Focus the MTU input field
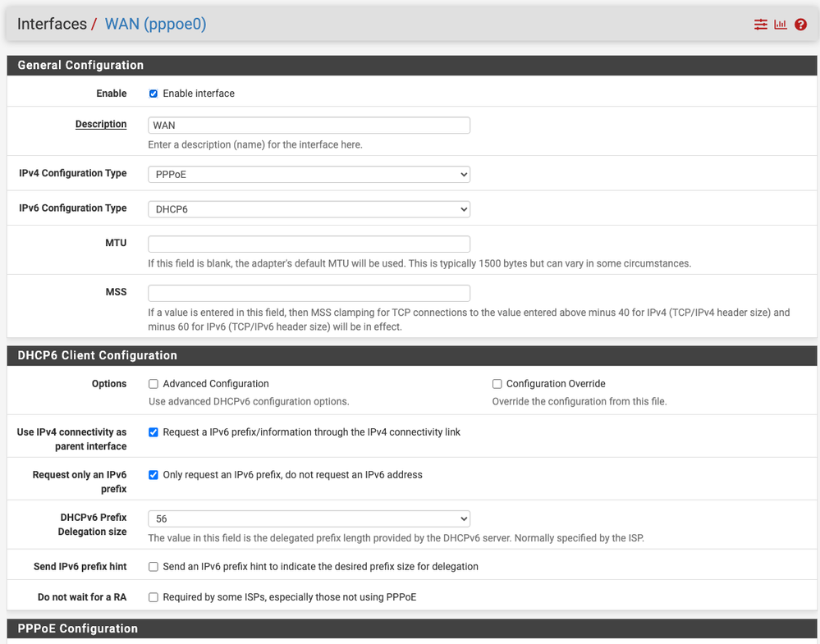The width and height of the screenshot is (820, 644). [x=309, y=244]
